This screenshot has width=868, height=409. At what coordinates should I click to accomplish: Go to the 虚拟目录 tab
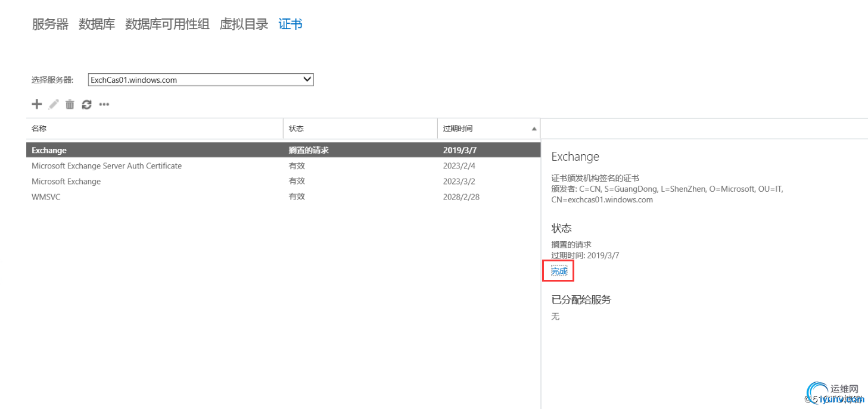[x=244, y=24]
